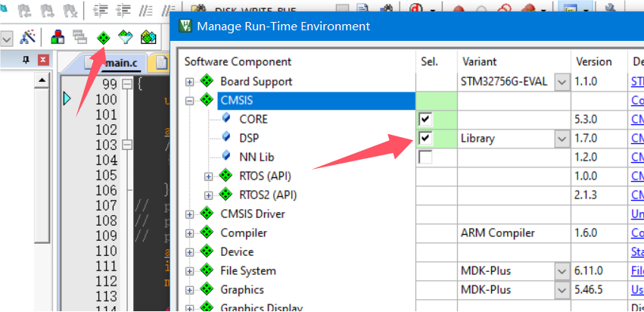Select the CMSIS Driver tree row
The width and height of the screenshot is (644, 312).
pos(253,214)
